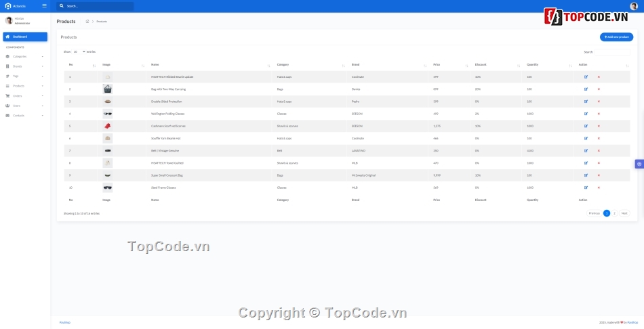Delete the Souffle Yarn Beanie Hat product

pyautogui.click(x=599, y=138)
